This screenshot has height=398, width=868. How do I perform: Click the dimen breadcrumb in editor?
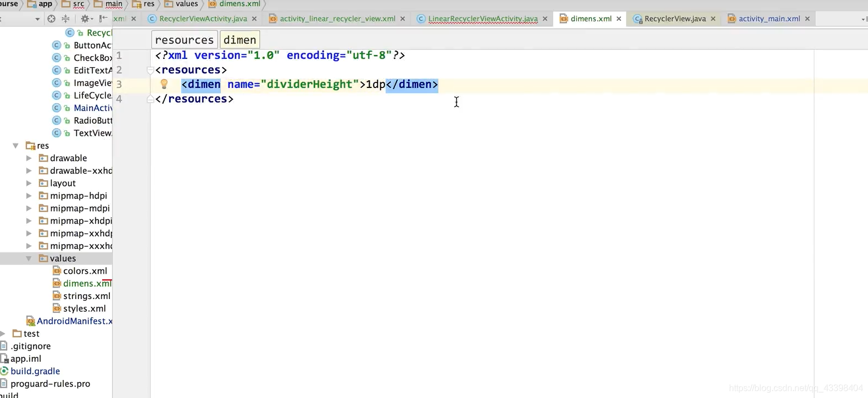[x=240, y=40]
